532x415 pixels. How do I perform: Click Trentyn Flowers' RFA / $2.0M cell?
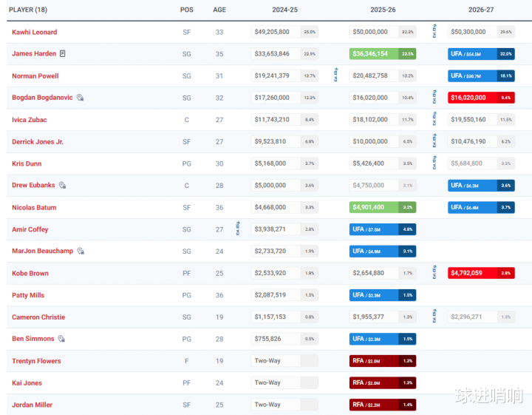(x=383, y=361)
